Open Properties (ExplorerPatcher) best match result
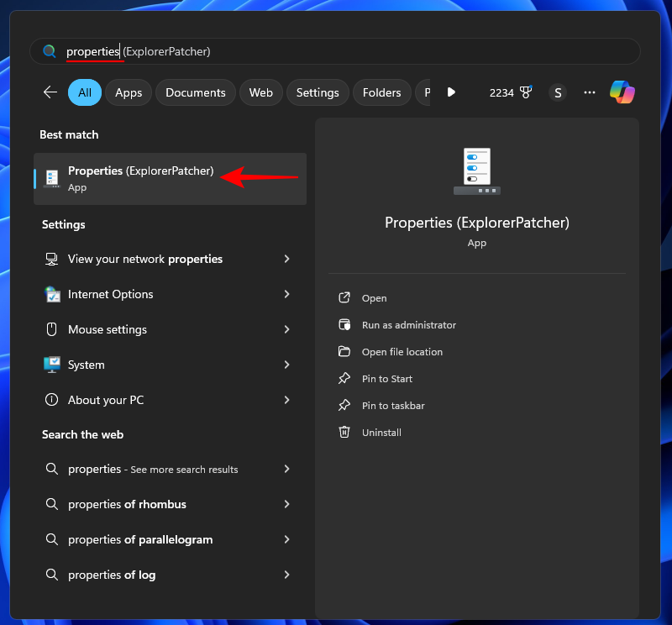Image resolution: width=672 pixels, height=625 pixels. point(140,178)
